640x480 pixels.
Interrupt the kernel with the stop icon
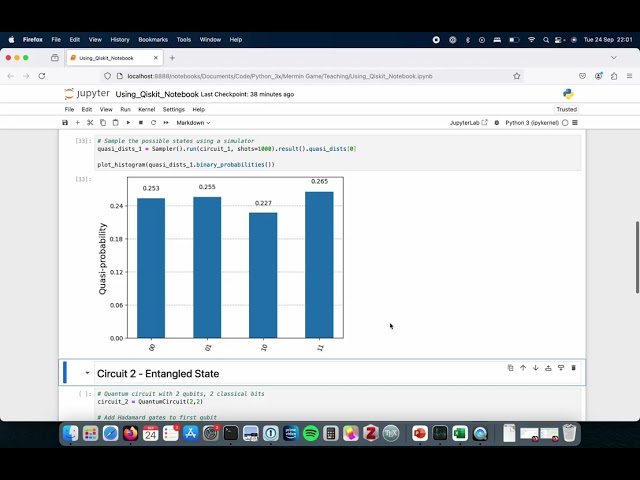pos(141,122)
